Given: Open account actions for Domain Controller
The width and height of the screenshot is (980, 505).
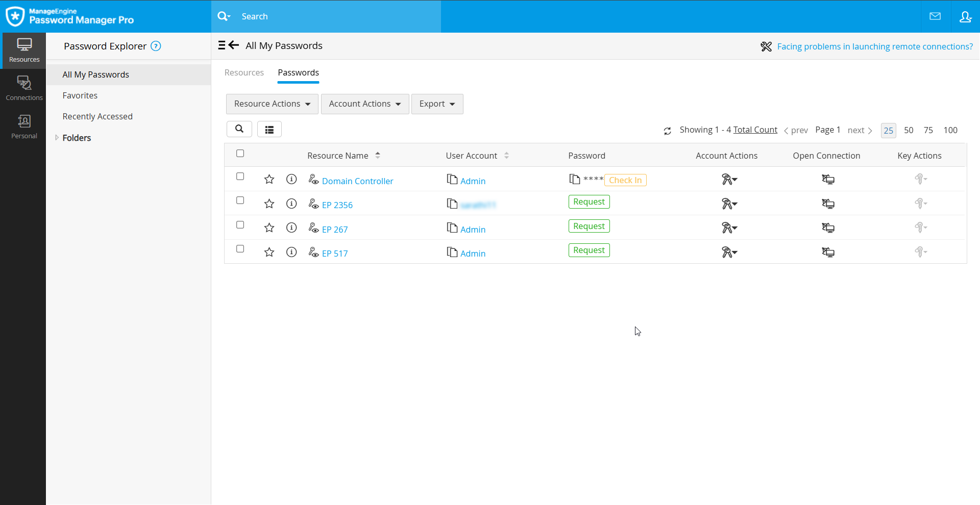Looking at the screenshot, I should click(x=729, y=179).
